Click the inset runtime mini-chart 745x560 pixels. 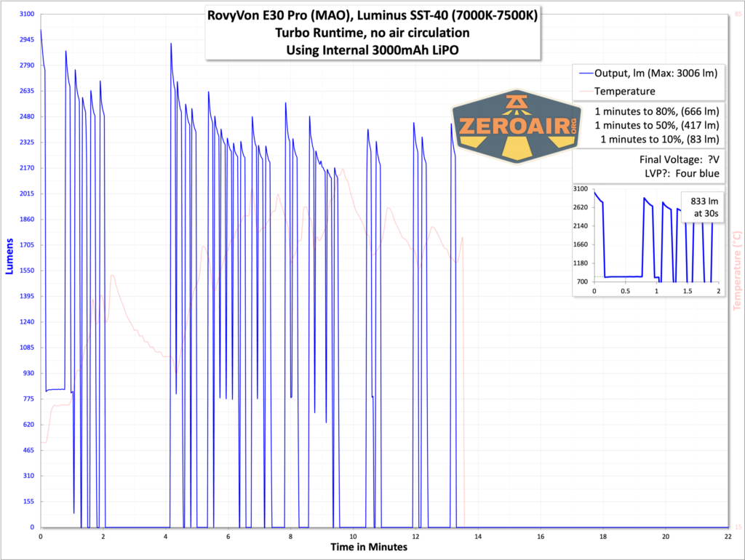click(x=648, y=240)
